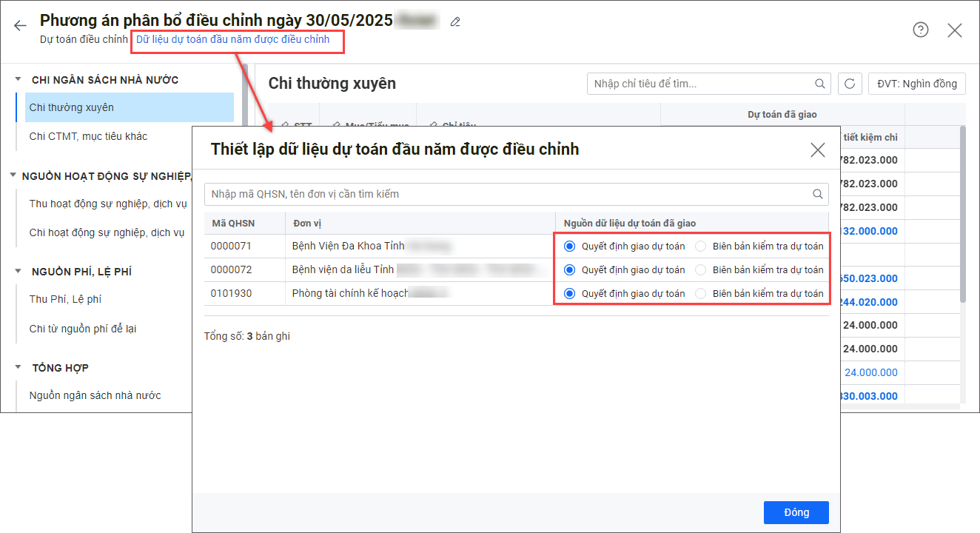This screenshot has width=980, height=533.
Task: Click the pencil edit title icon
Action: [x=455, y=22]
